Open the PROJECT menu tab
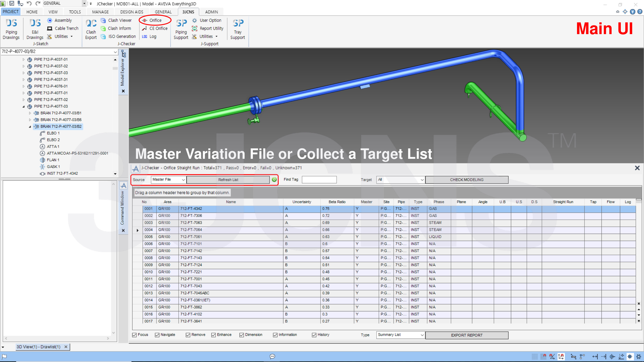Viewport: 644px width, 362px height. 11,12
